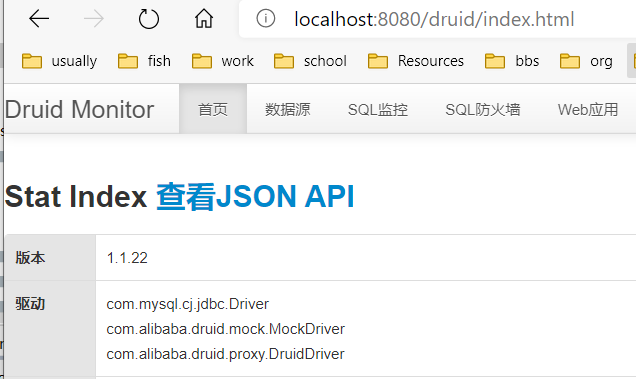Select com.alibaba.druid.proxy.DruidDriver text
This screenshot has height=379, width=636.
[225, 354]
